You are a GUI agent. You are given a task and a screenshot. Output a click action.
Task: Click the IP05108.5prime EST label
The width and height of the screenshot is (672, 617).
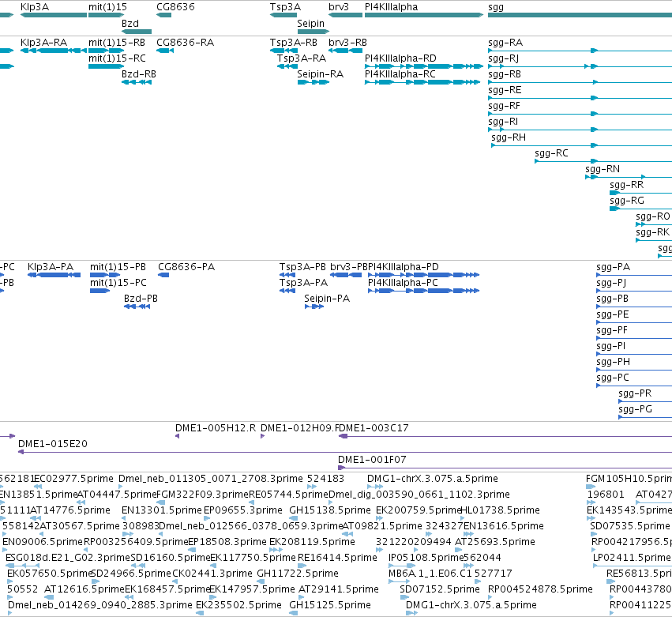[x=426, y=558]
